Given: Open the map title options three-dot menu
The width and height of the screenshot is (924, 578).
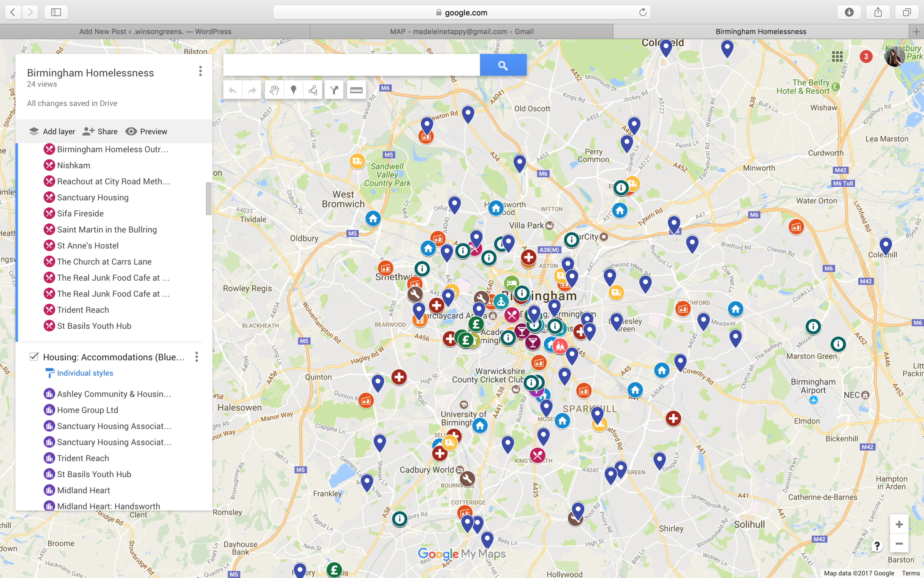Looking at the screenshot, I should tap(200, 71).
